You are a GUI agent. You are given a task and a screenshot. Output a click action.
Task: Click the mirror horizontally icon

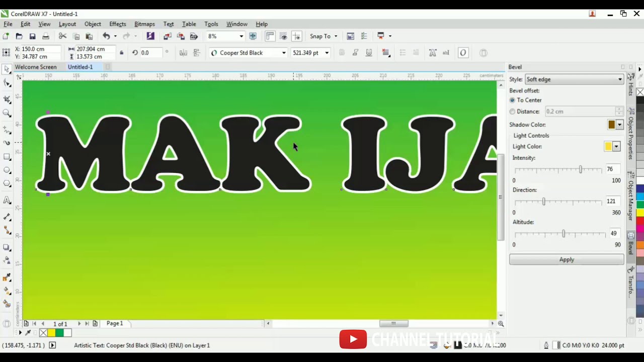pyautogui.click(x=183, y=53)
